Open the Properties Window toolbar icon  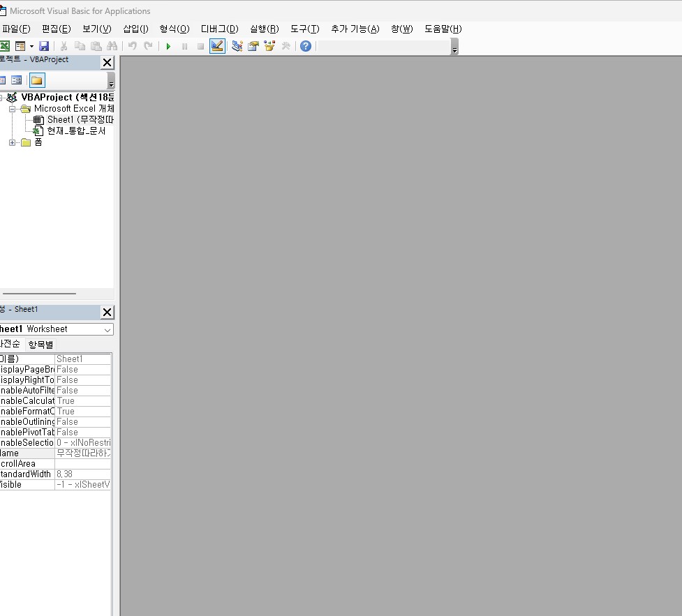click(x=253, y=46)
